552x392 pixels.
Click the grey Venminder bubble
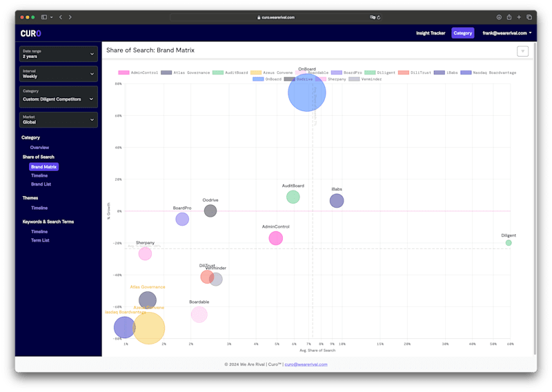[x=217, y=280]
